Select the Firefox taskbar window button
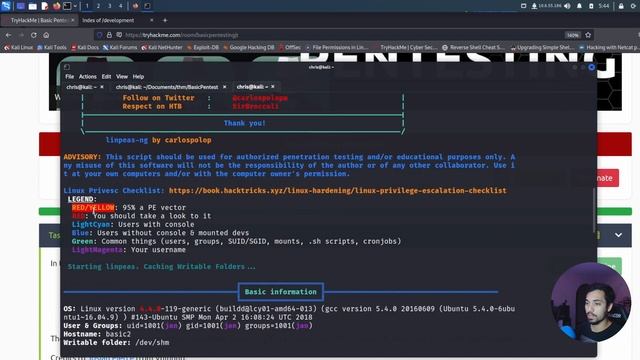Viewport: 640px width, 360px height. (x=136, y=6)
